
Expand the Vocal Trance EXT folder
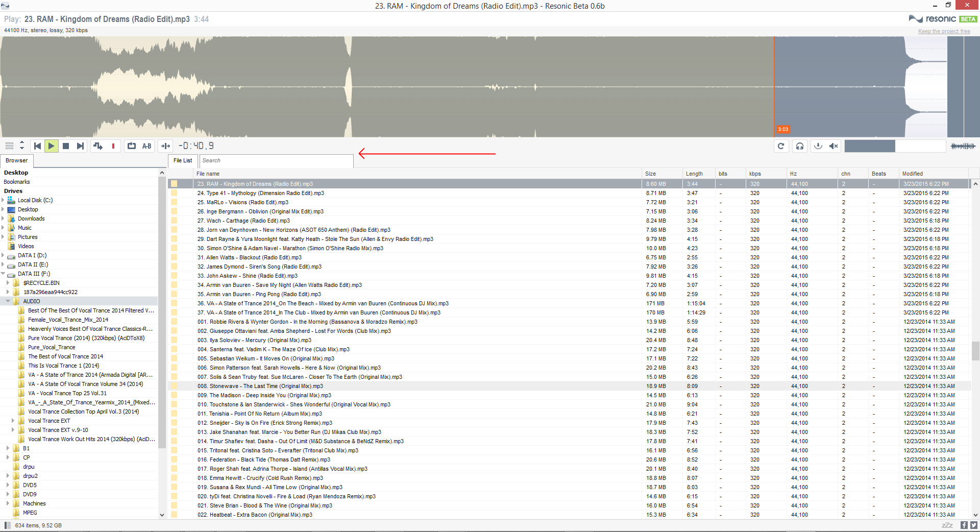pyautogui.click(x=13, y=421)
